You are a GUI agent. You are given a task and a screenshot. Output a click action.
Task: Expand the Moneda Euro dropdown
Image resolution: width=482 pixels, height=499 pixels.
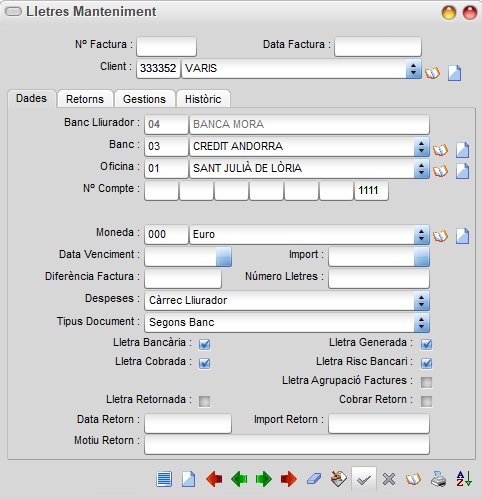pyautogui.click(x=421, y=235)
